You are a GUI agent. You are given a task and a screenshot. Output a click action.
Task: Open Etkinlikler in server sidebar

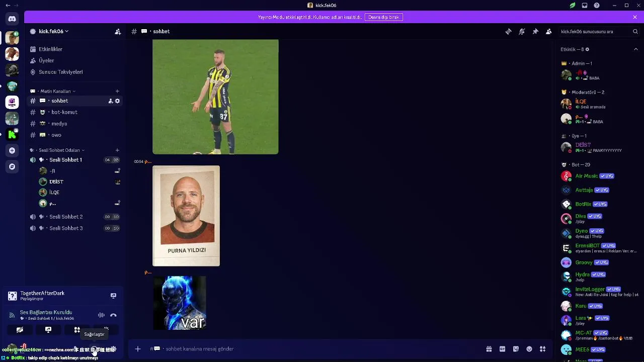coord(75,49)
